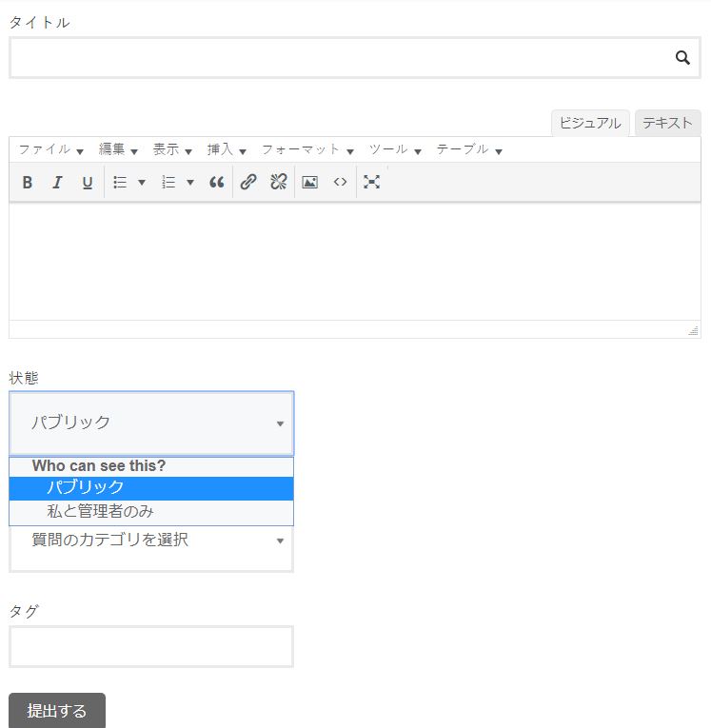Add a blockquote
This screenshot has width=711, height=728.
pos(216,183)
